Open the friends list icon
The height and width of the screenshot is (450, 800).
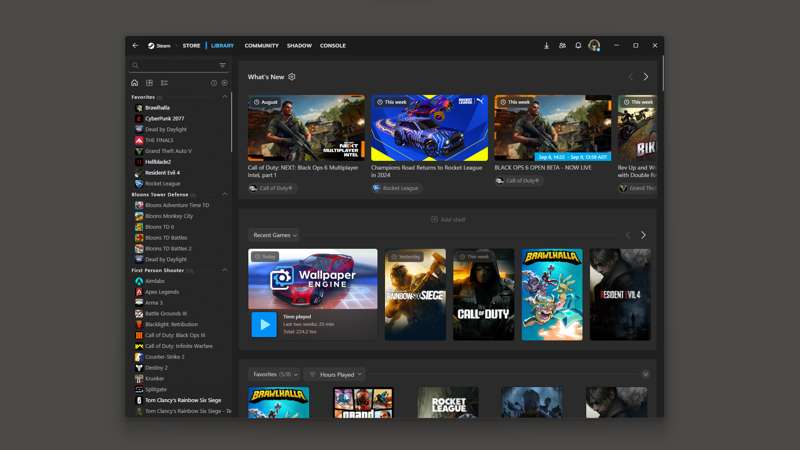[x=562, y=45]
